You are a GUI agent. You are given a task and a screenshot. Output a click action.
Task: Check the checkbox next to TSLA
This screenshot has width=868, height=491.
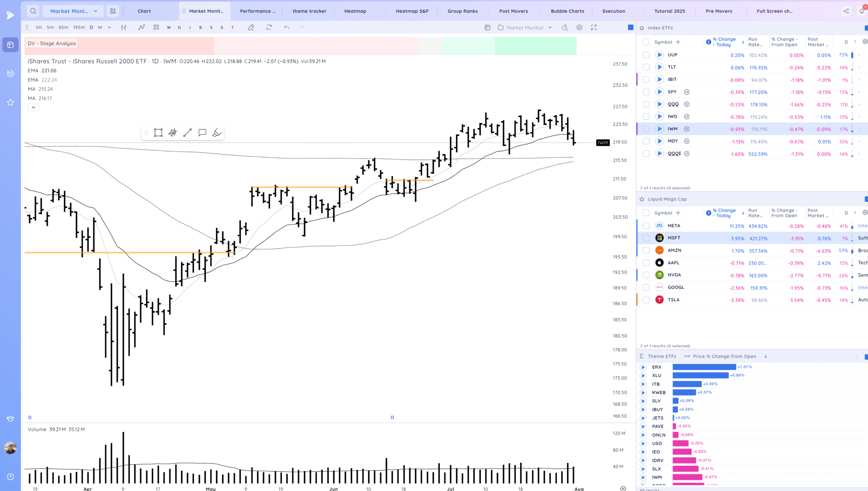646,300
